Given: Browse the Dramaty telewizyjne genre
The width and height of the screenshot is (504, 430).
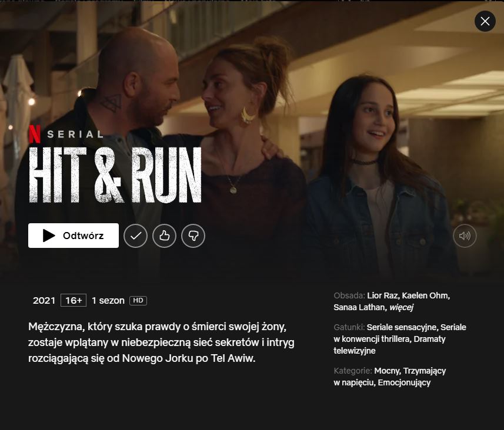Looking at the screenshot, I should (x=389, y=345).
